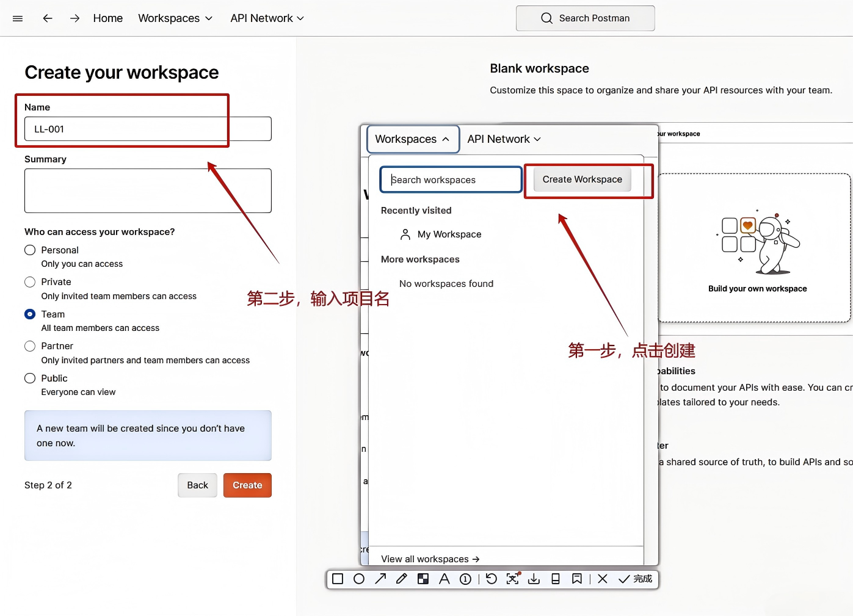Click the Create Workspace button

583,179
